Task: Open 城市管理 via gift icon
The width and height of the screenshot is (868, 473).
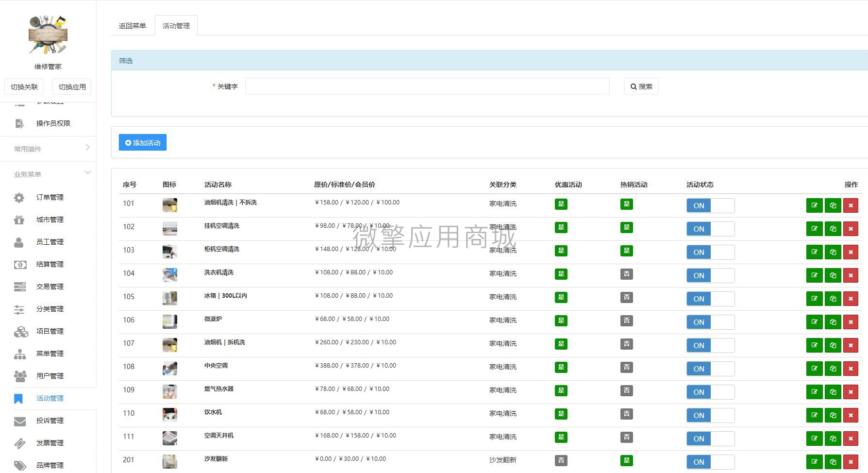Action: [x=19, y=220]
